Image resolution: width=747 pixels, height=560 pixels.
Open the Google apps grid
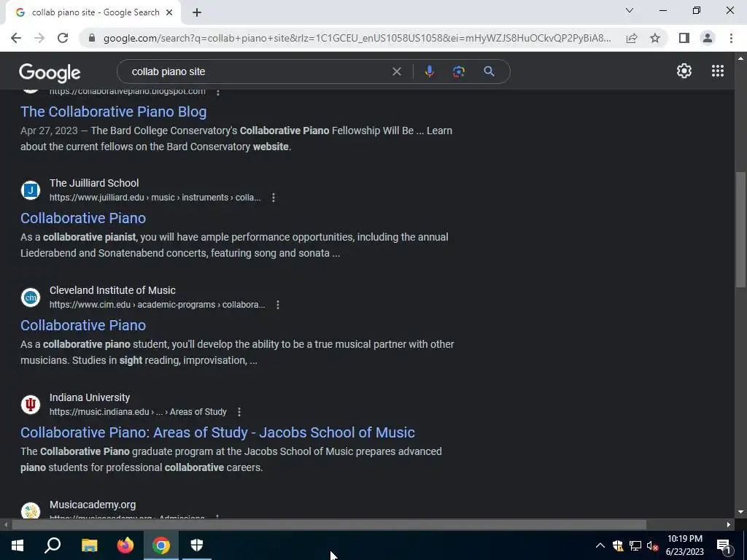(x=718, y=71)
